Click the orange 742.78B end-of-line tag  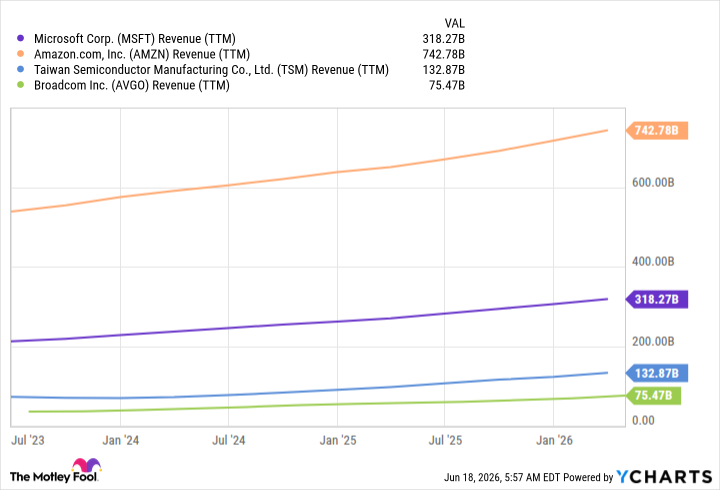[657, 130]
